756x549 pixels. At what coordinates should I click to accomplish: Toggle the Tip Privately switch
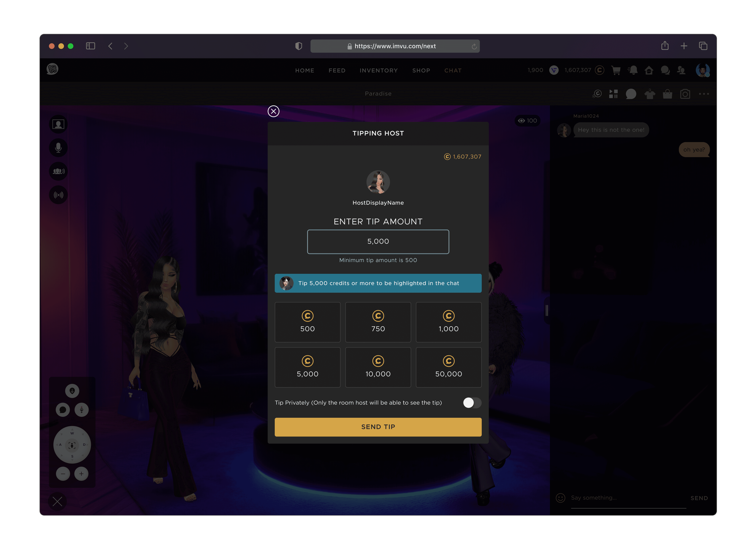point(472,403)
